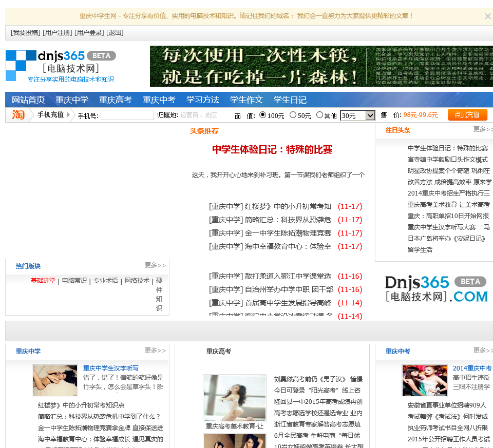
Task: Open 高考志愿选学校还是选专业 link
Action: point(318,413)
